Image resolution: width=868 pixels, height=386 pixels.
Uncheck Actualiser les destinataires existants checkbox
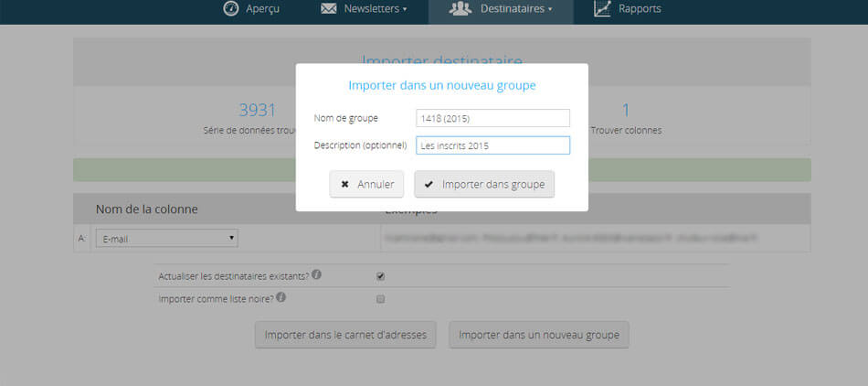(x=380, y=276)
